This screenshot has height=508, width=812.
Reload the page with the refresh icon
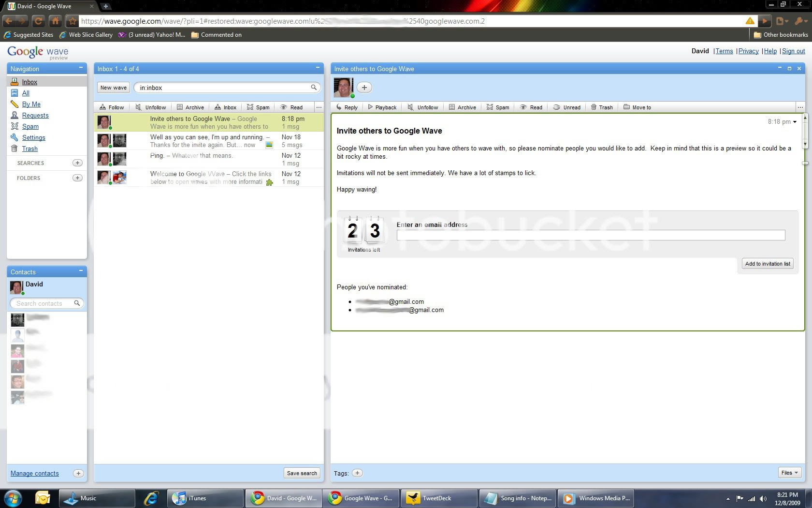[39, 21]
